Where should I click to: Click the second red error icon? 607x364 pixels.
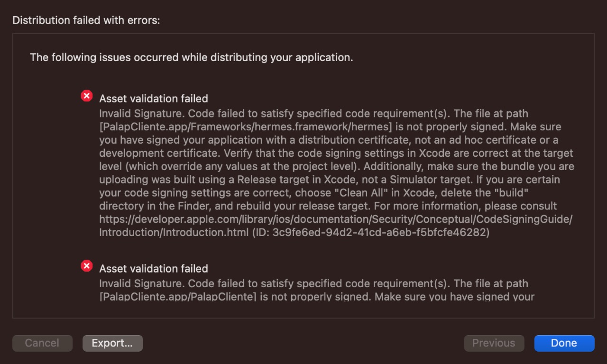point(87,266)
